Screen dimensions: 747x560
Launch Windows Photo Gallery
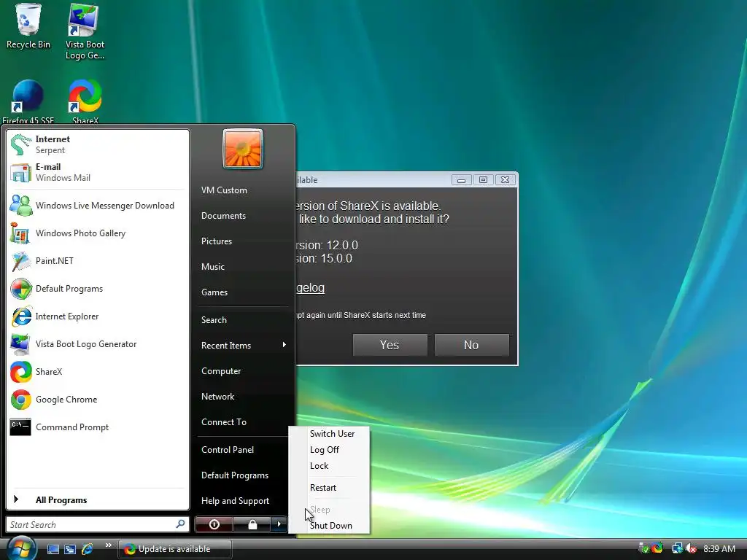tap(98, 233)
